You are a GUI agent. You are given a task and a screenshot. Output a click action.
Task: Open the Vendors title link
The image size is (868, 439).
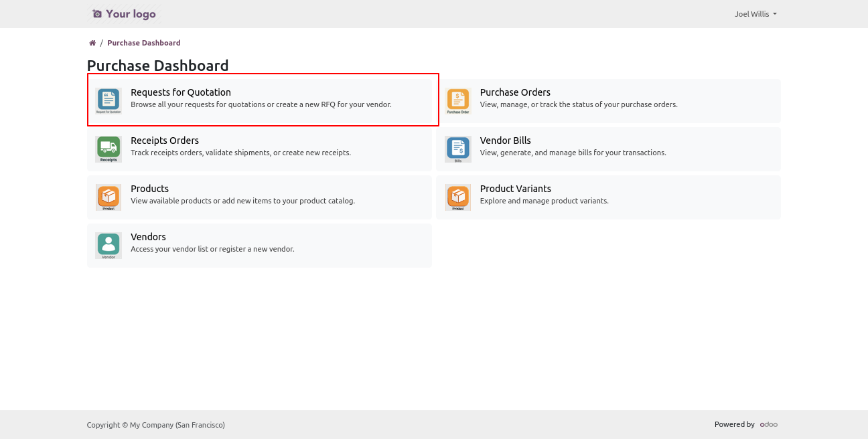pyautogui.click(x=148, y=237)
